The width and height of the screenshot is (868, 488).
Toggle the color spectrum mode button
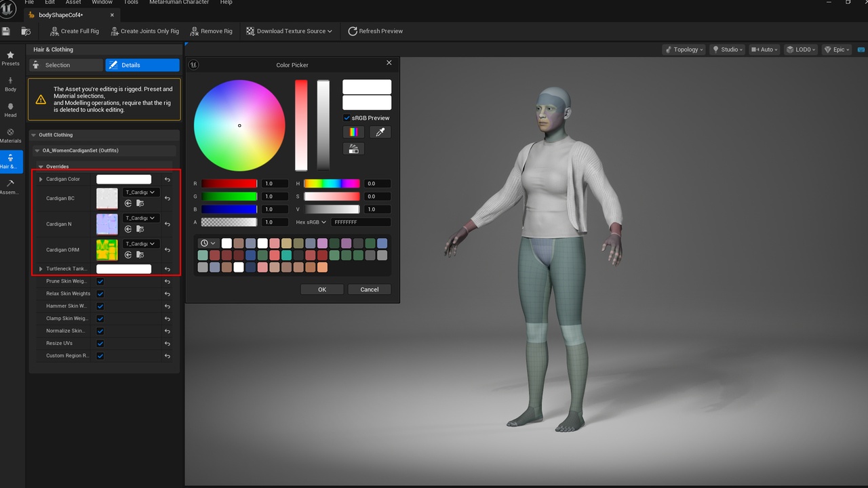click(x=353, y=132)
